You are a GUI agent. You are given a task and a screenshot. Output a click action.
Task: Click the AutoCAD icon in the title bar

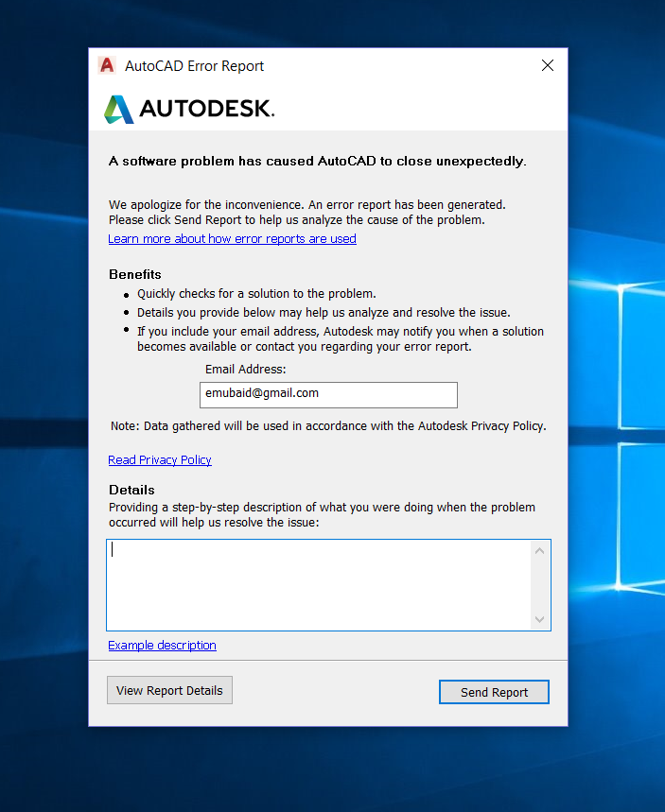point(107,65)
